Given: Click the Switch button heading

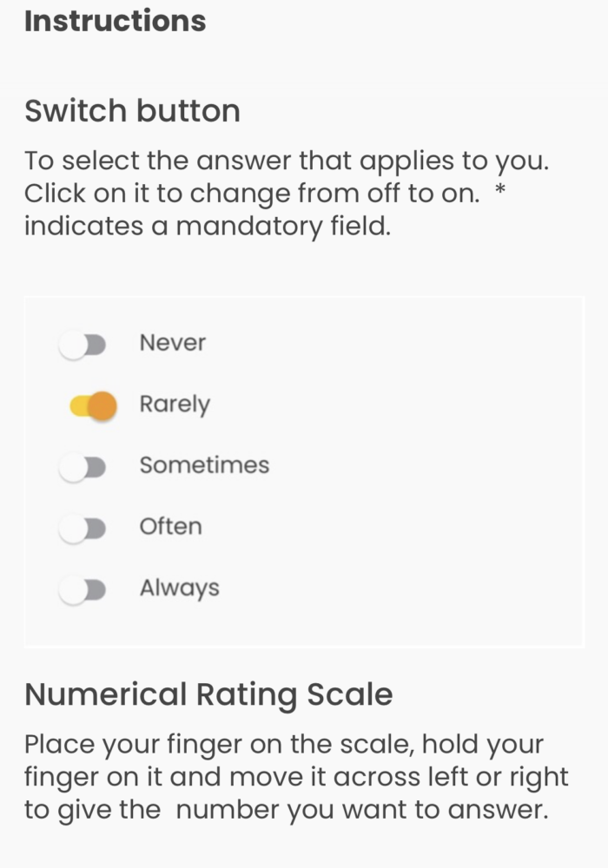Looking at the screenshot, I should [x=132, y=110].
